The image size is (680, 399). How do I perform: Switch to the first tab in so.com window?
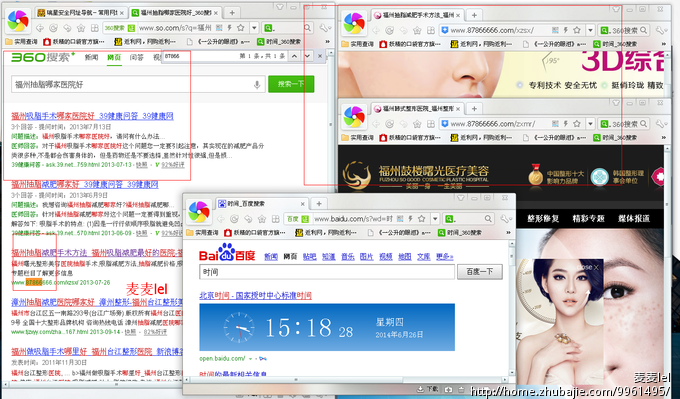tap(81, 13)
